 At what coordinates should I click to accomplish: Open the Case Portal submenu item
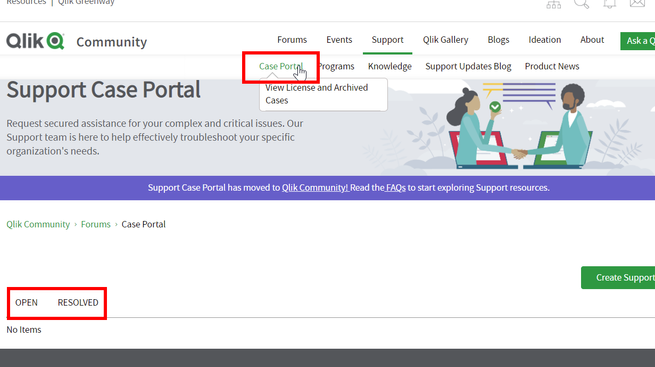coord(281,66)
